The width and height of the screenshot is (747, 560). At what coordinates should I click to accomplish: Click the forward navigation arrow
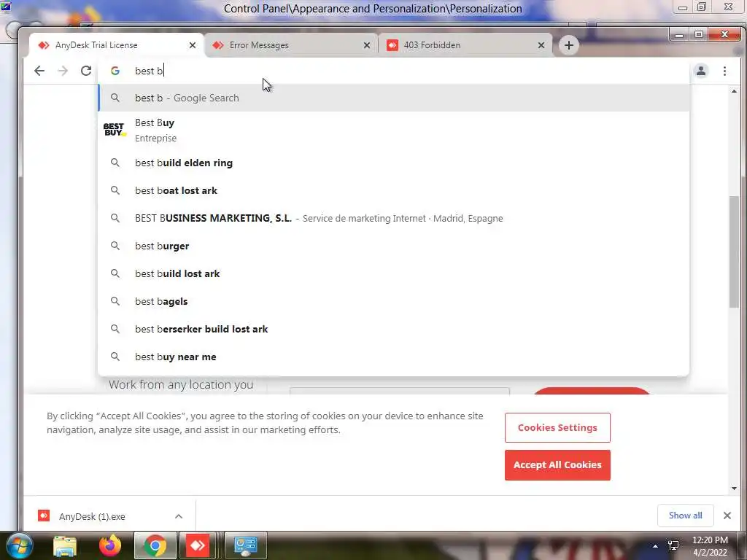pyautogui.click(x=63, y=71)
